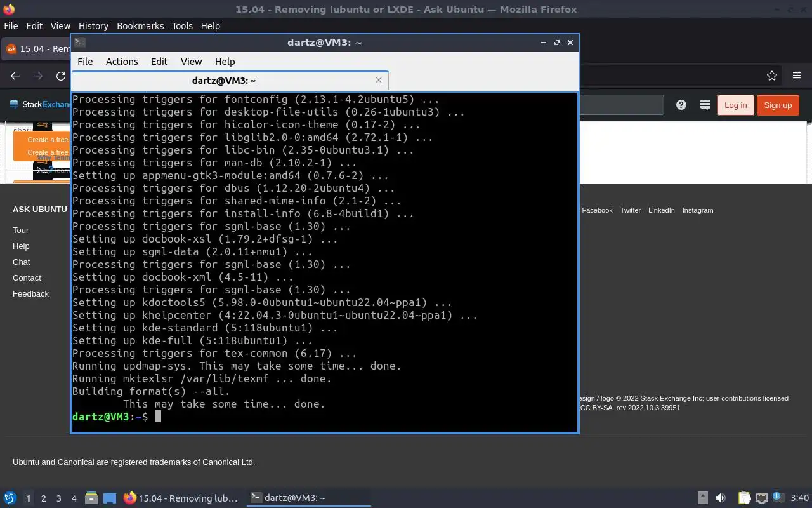Screen dimensions: 812x508
Task: Open Firefox Tools menu
Action: click(182, 26)
